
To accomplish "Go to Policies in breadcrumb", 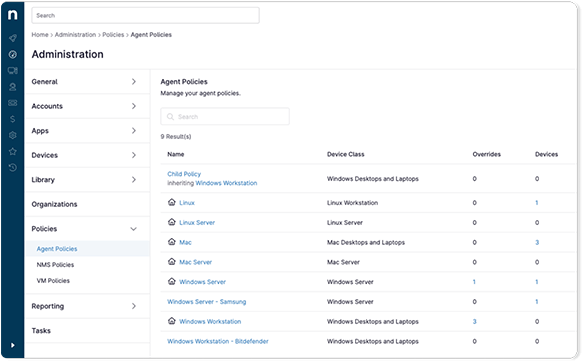I will pos(113,35).
